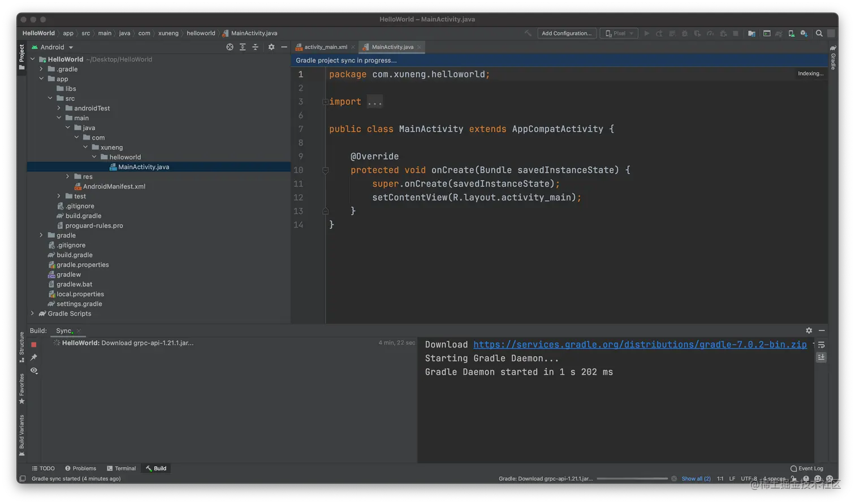This screenshot has height=504, width=855.
Task: Collapse all in the project tree
Action: (255, 47)
